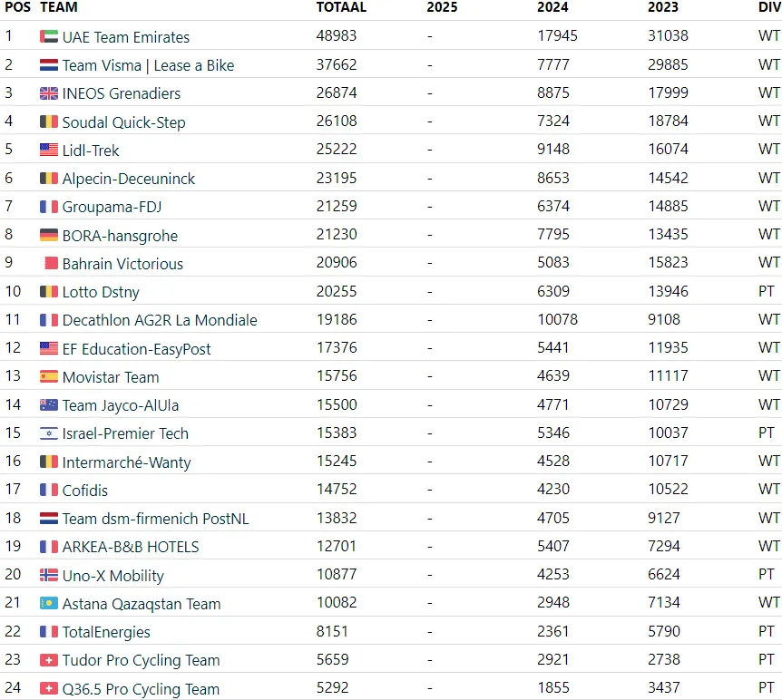Image resolution: width=782 pixels, height=700 pixels.
Task: Click the Swiss flag beside Tudor Pro Cycling
Action: pos(49,660)
